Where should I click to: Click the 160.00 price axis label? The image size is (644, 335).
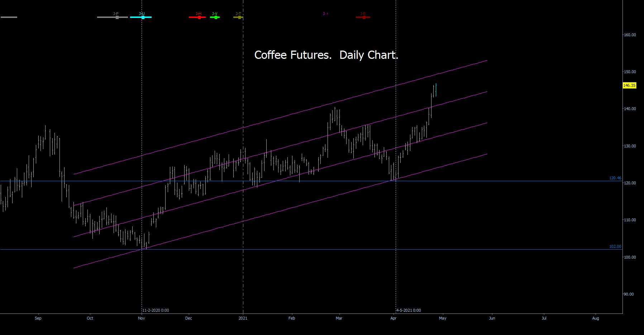coord(630,35)
